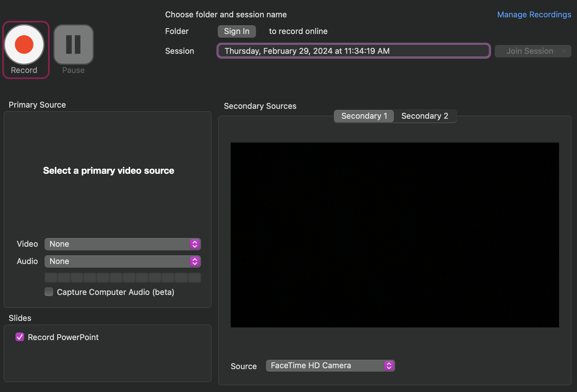Start recording with the red Record button
The image size is (577, 392).
24,45
